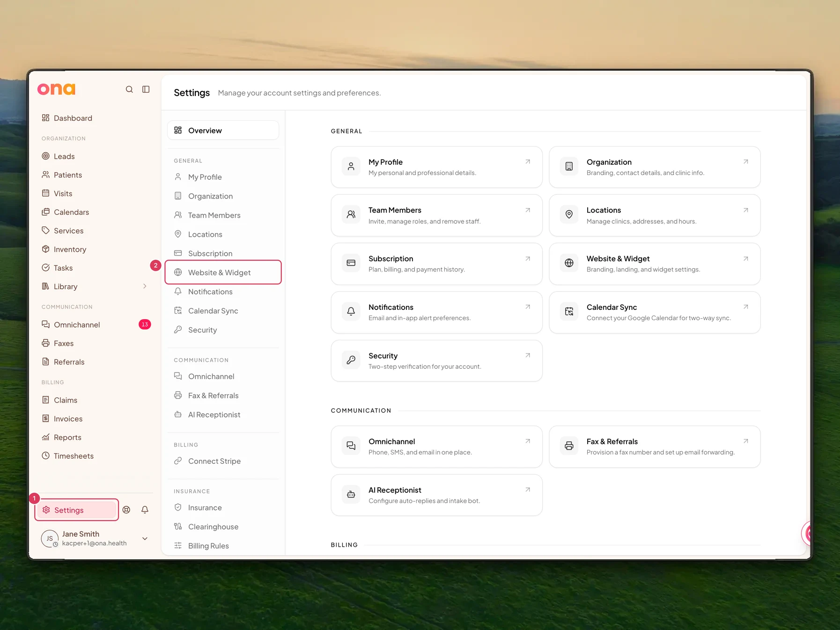Click the Locations card pin icon
The width and height of the screenshot is (840, 630).
pyautogui.click(x=569, y=214)
